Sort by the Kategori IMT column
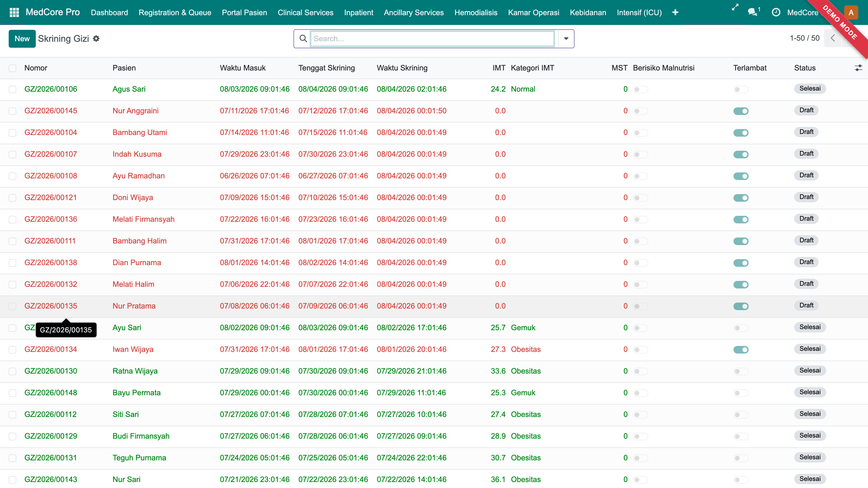The height and width of the screenshot is (488, 868). [532, 68]
